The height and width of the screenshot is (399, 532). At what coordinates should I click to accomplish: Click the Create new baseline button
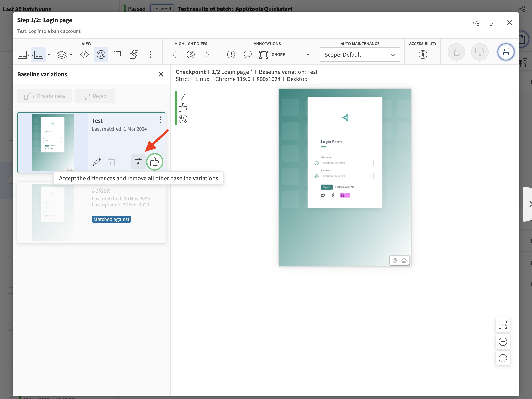click(45, 95)
